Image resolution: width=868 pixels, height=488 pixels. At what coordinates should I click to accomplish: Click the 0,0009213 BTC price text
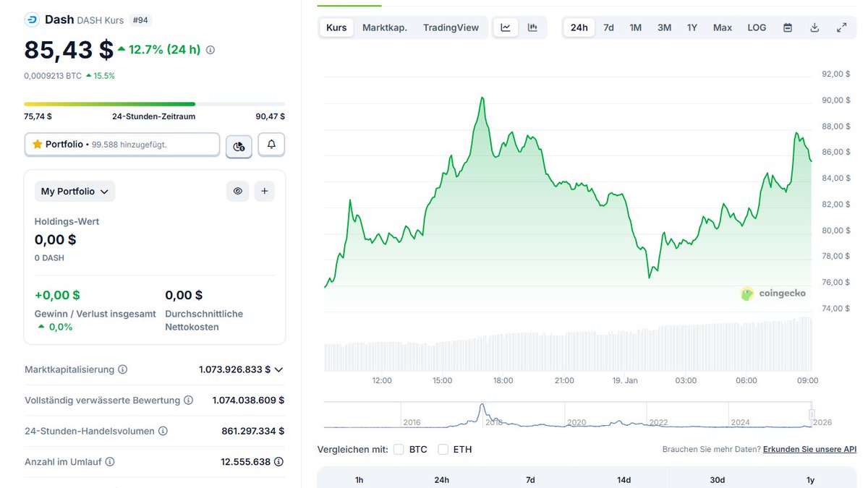pyautogui.click(x=53, y=75)
